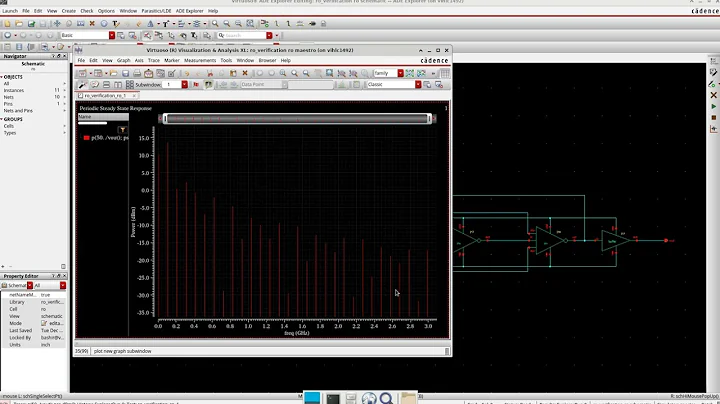Click the fit-graph icon in Visualization toolbar
Viewport: 720px width, 404px height.
[329, 73]
